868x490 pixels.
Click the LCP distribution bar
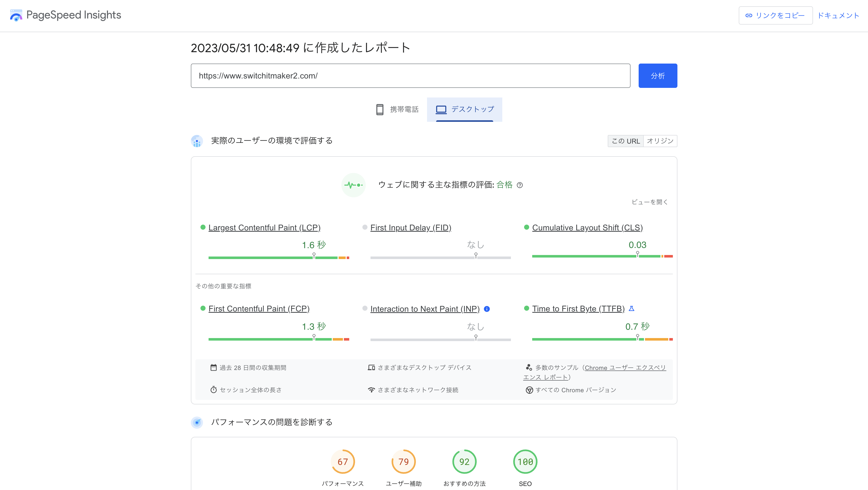pyautogui.click(x=279, y=258)
